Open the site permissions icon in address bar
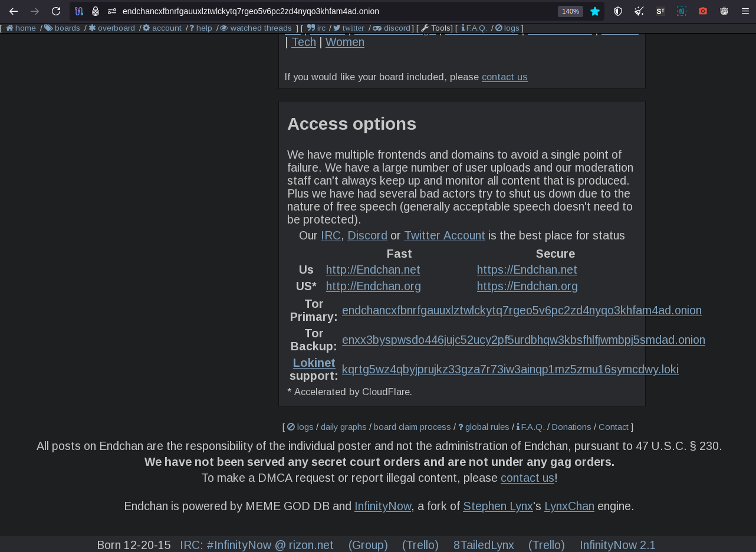 112,11
